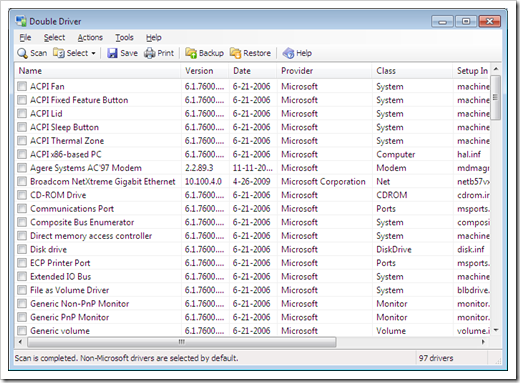Sort by the Provider column header
This screenshot has width=520, height=383.
tap(324, 71)
